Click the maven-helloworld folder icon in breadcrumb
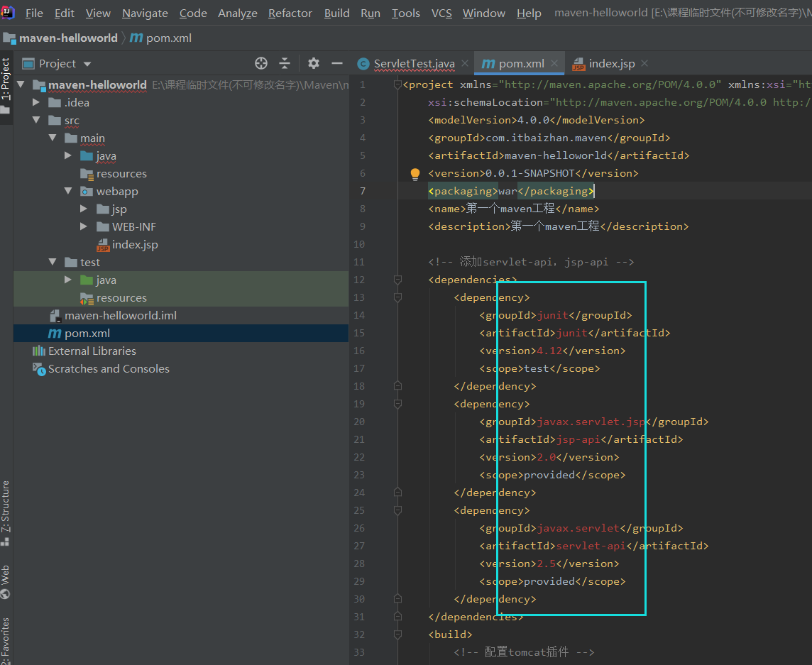This screenshot has height=665, width=812. pyautogui.click(x=9, y=38)
